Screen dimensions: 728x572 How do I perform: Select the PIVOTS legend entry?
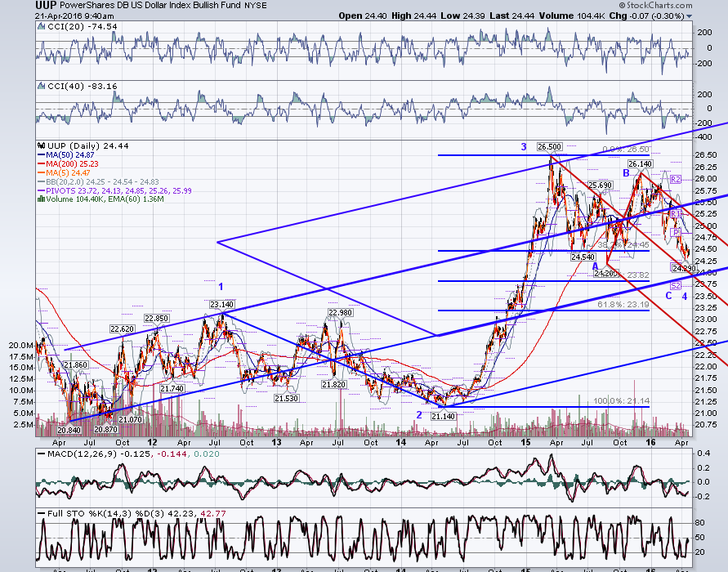pyautogui.click(x=118, y=191)
